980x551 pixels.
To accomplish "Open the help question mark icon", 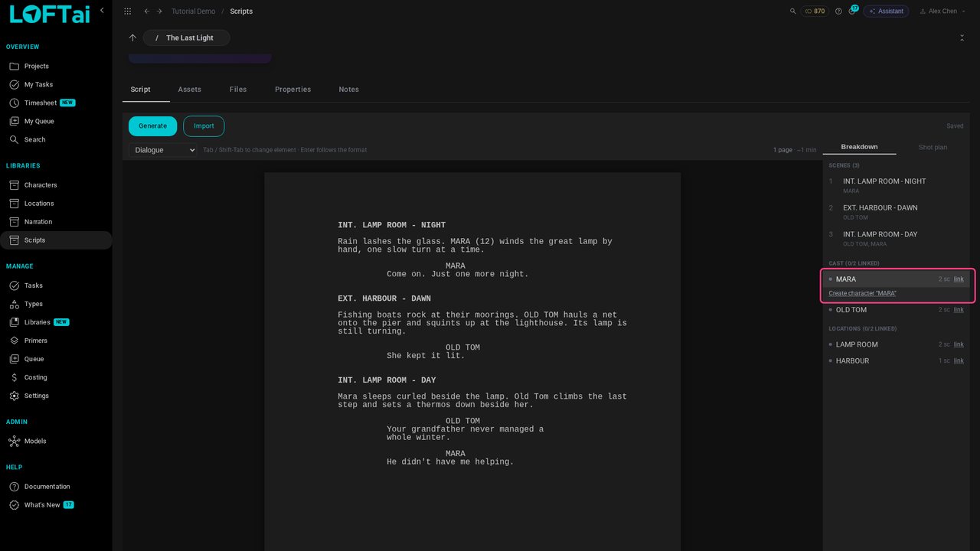I will point(838,11).
